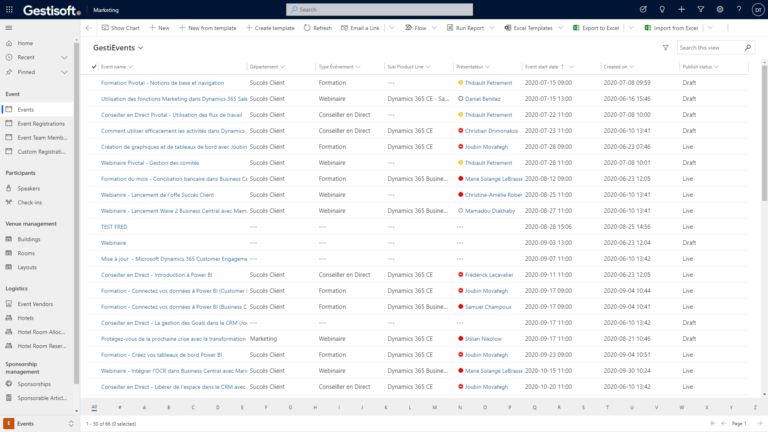Filter list by All in alphabet bar
The height and width of the screenshot is (432, 768).
click(94, 407)
